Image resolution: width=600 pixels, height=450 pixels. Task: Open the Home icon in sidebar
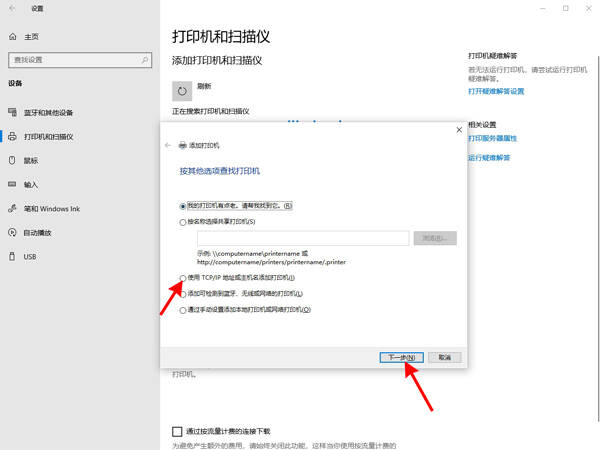(13, 37)
